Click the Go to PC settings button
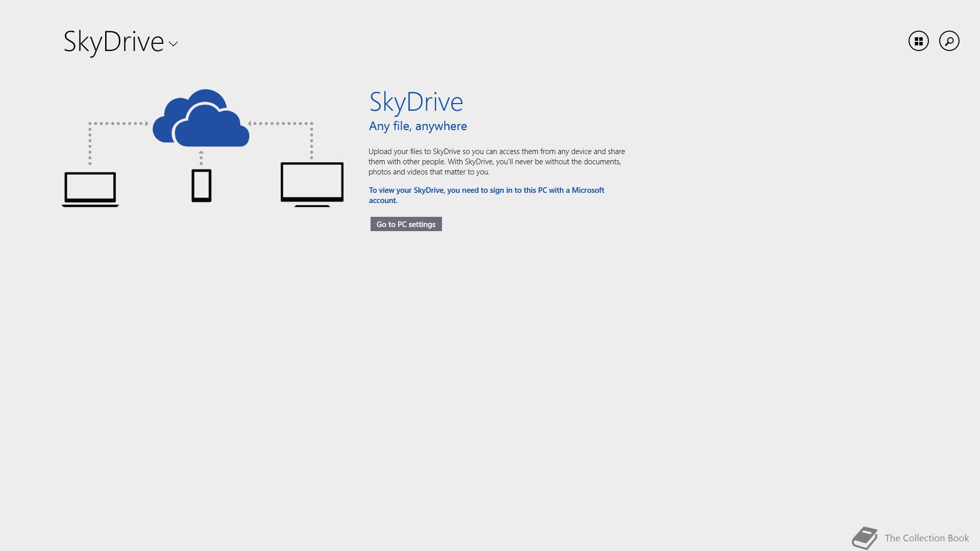The width and height of the screenshot is (980, 551). tap(406, 224)
